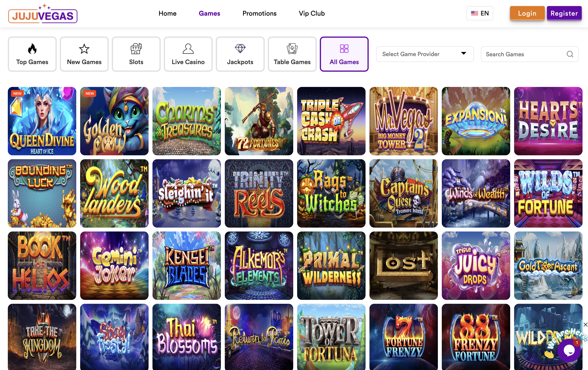Open the Primal Wilderness game
The width and height of the screenshot is (588, 370).
331,265
